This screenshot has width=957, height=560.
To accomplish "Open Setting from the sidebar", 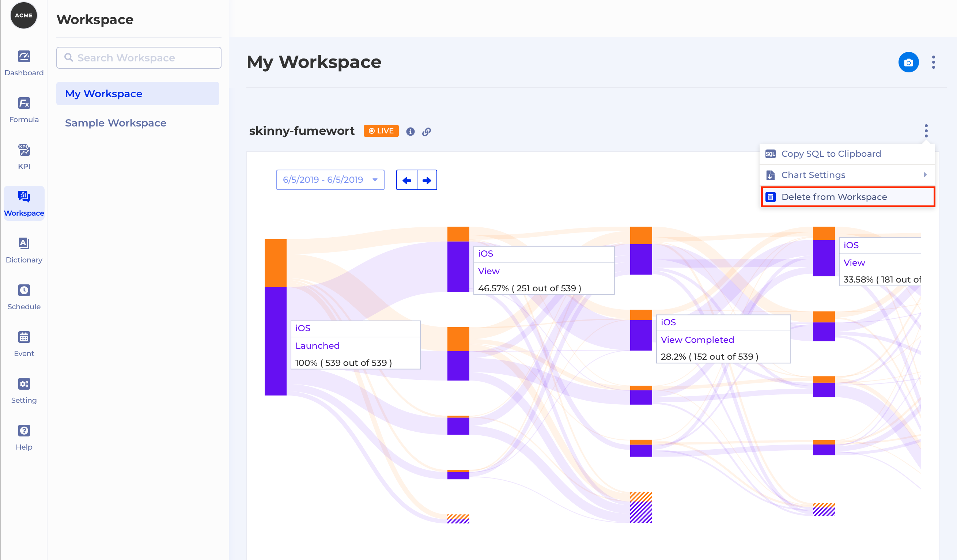I will point(24,384).
